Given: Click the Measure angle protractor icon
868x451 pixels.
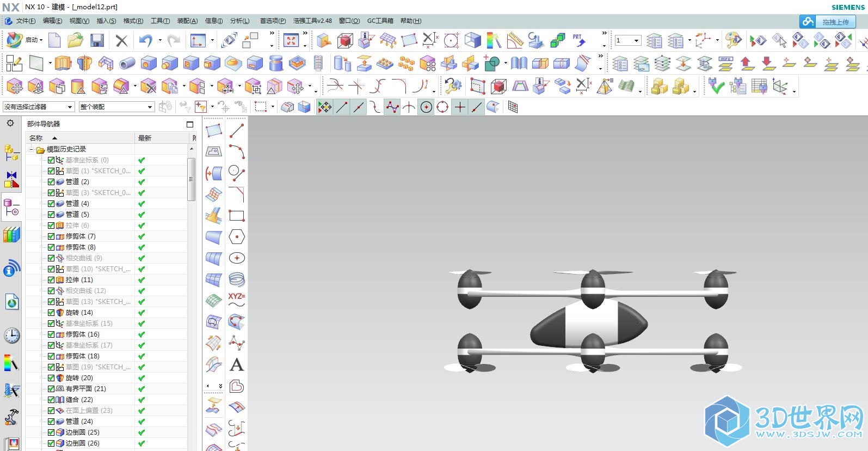Looking at the screenshot, I should (515, 40).
